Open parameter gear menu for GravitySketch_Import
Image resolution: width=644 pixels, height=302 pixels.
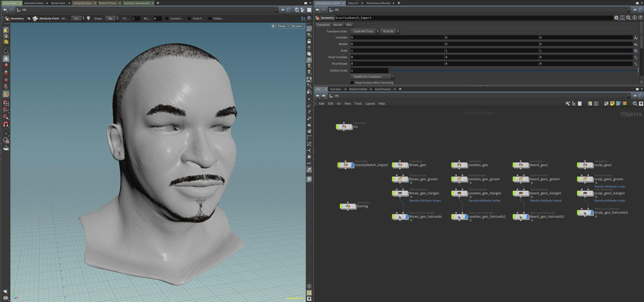[616, 18]
